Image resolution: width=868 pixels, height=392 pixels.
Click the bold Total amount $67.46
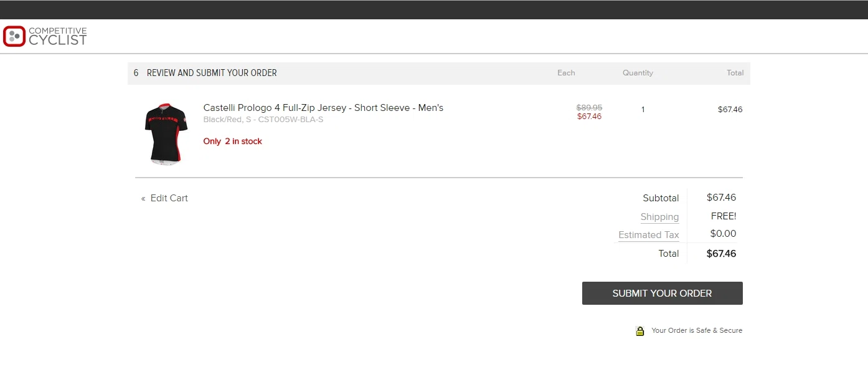pos(721,254)
